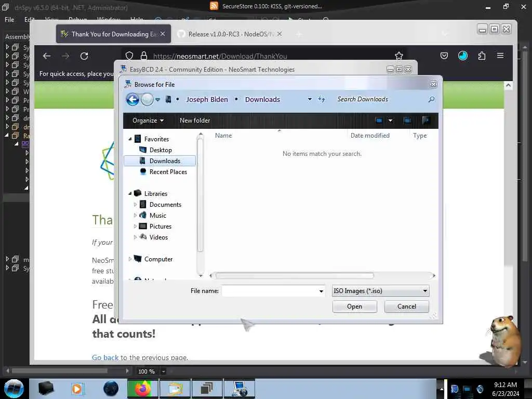Collapse the Libraries group
The height and width of the screenshot is (399, 532).
tap(130, 193)
